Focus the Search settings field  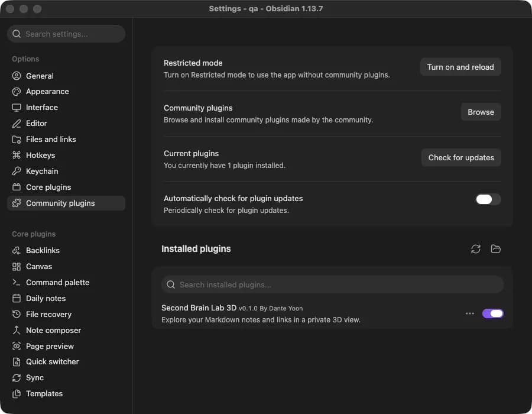point(66,34)
